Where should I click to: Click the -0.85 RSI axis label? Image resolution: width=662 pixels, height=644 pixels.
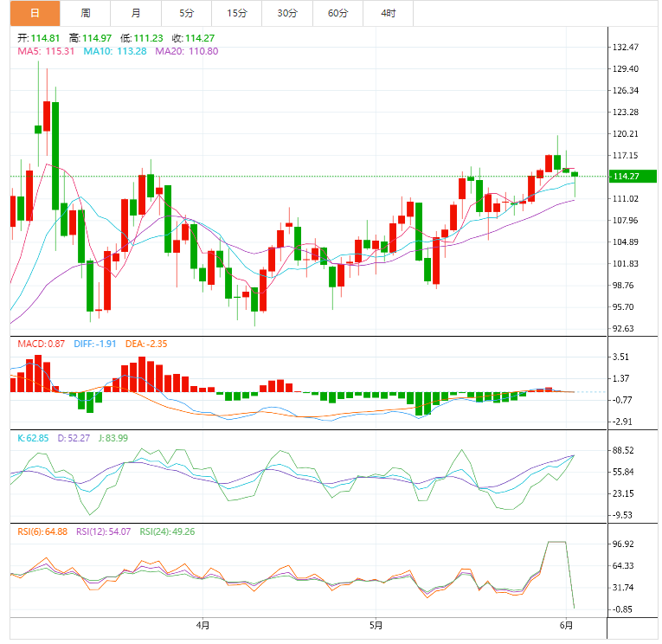622,609
